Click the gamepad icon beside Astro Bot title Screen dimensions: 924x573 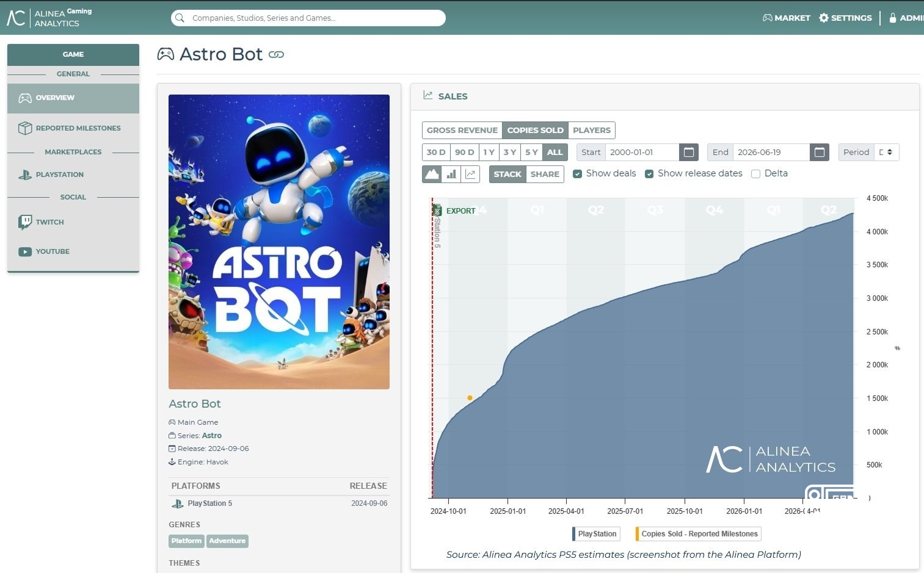click(166, 54)
